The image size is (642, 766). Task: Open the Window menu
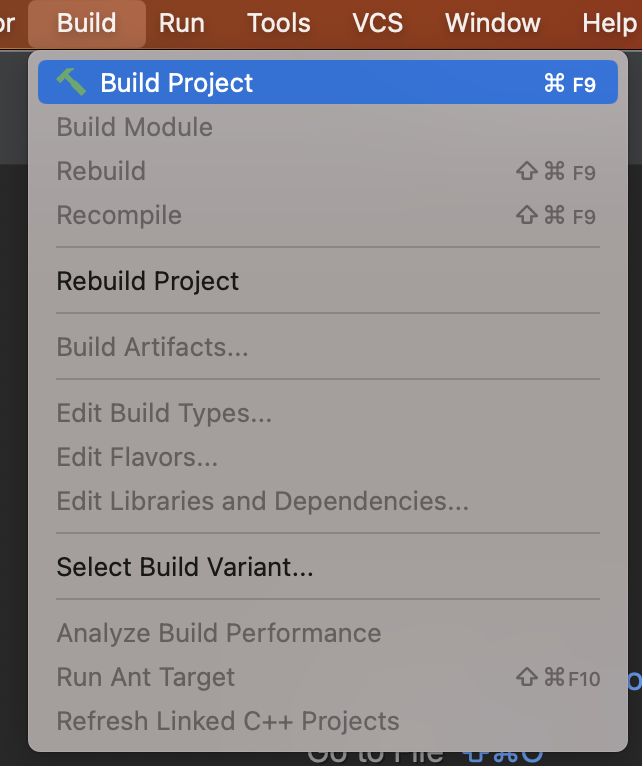click(492, 22)
